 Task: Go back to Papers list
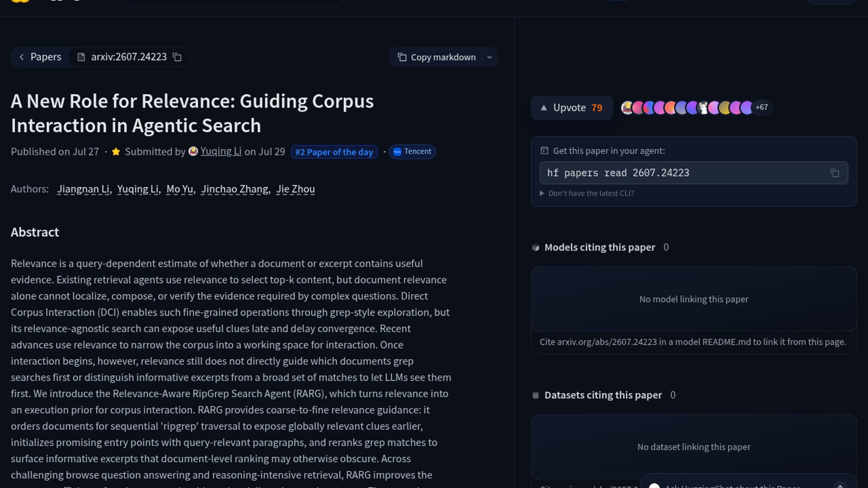(40, 57)
